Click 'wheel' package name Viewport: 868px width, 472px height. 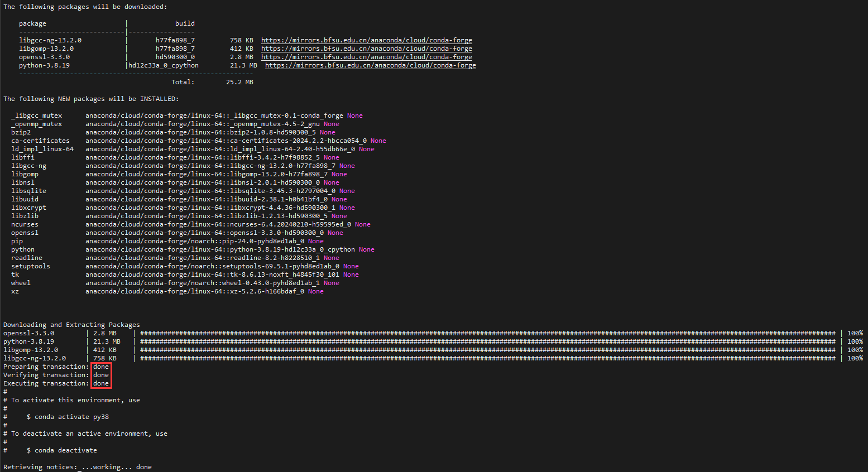pos(21,283)
